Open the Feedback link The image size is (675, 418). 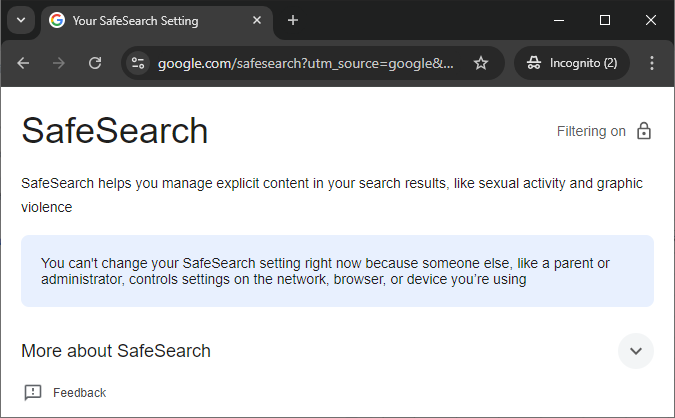pyautogui.click(x=80, y=393)
